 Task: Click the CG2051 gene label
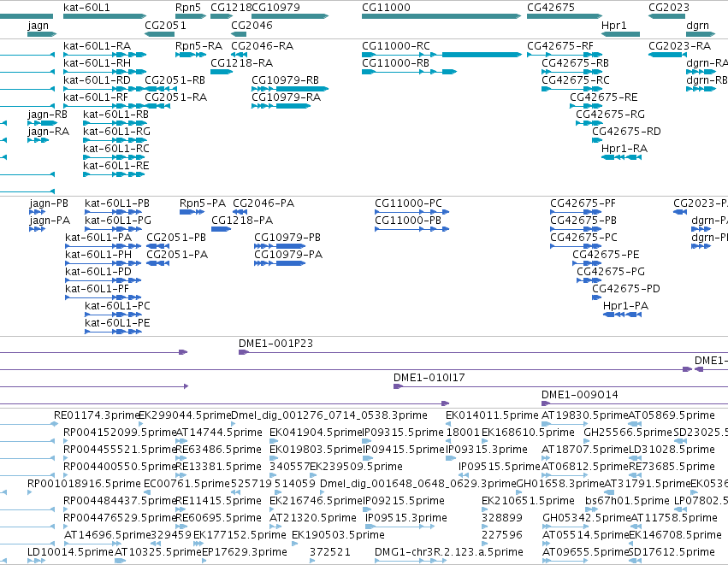tap(165, 25)
